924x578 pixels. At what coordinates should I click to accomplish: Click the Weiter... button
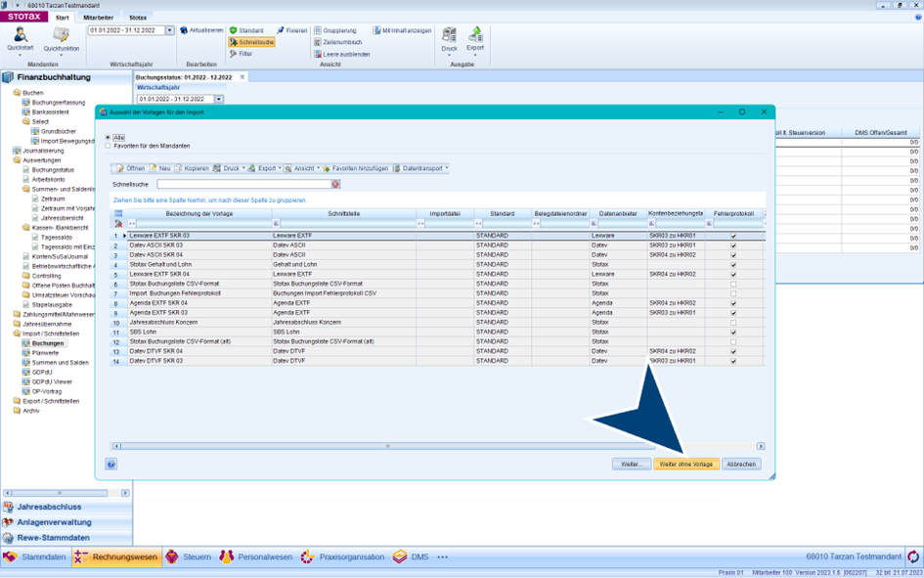631,464
